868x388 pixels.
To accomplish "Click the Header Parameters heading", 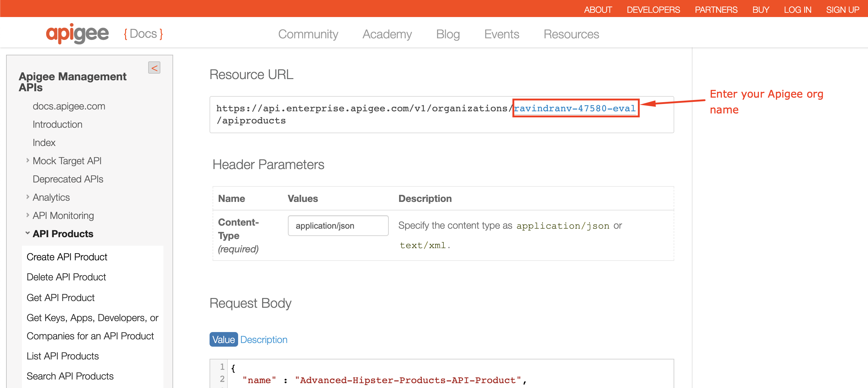I will click(x=268, y=165).
